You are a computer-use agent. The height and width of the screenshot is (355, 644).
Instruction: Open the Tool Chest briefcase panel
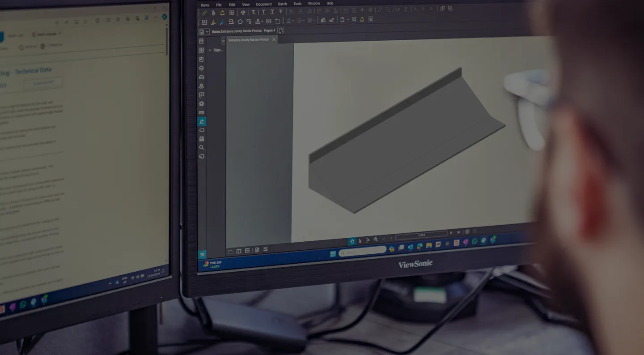201,77
